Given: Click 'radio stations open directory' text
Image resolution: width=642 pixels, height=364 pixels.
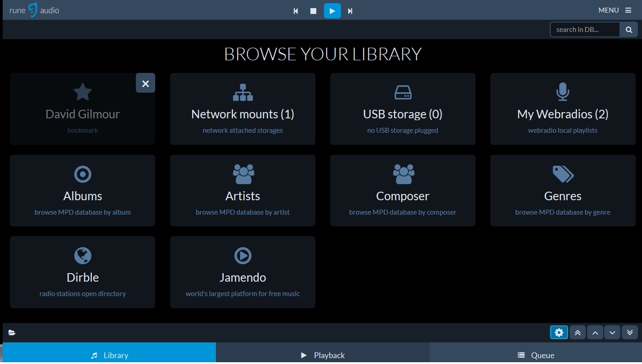Looking at the screenshot, I should pyautogui.click(x=83, y=294).
